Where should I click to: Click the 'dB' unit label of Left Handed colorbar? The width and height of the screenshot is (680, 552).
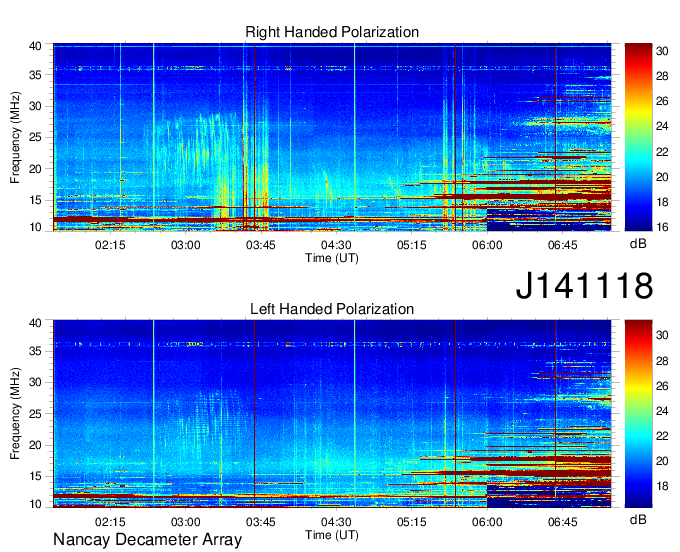pos(638,519)
